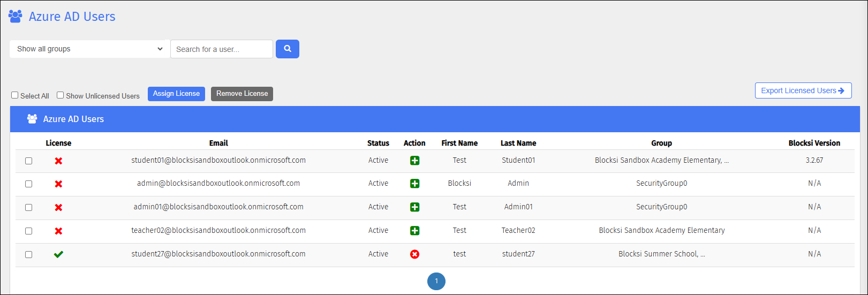This screenshot has height=295, width=868.
Task: Click the Assign License button
Action: point(176,94)
